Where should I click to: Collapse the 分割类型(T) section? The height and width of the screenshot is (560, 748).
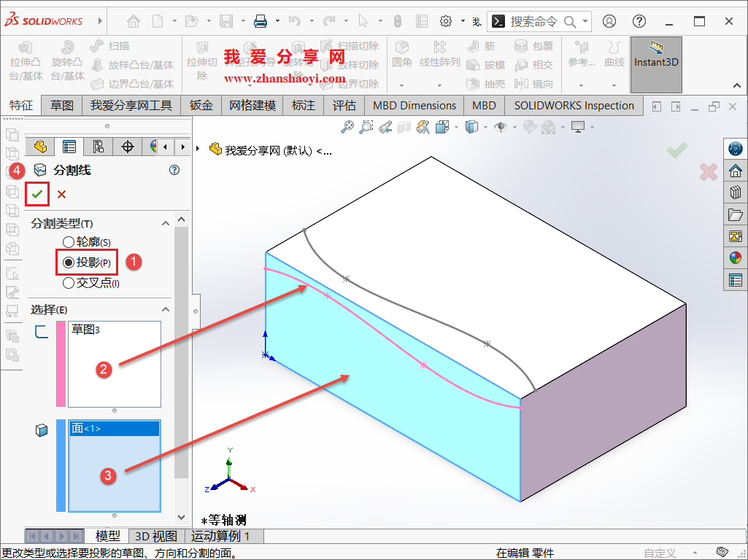pyautogui.click(x=166, y=223)
